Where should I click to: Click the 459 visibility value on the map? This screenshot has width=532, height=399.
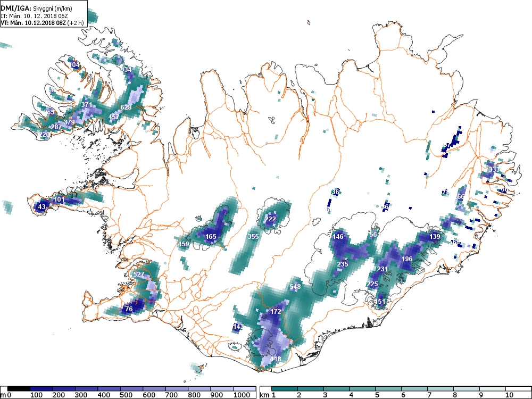[184, 244]
